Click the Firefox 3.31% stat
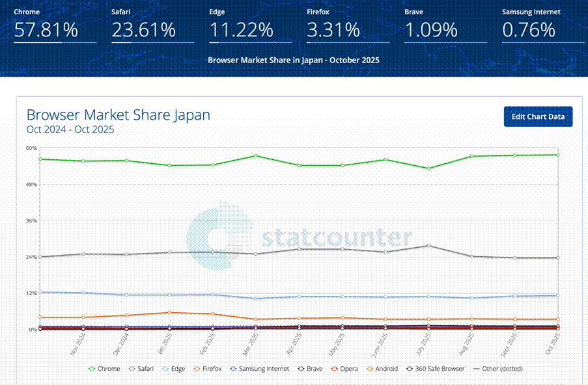 tap(333, 30)
